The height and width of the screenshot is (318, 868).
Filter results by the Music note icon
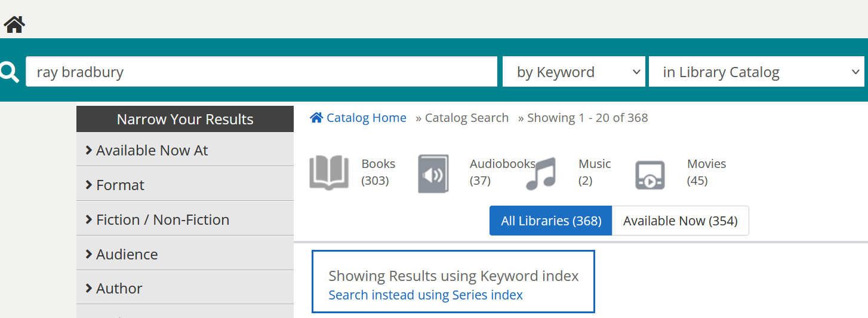click(x=541, y=174)
